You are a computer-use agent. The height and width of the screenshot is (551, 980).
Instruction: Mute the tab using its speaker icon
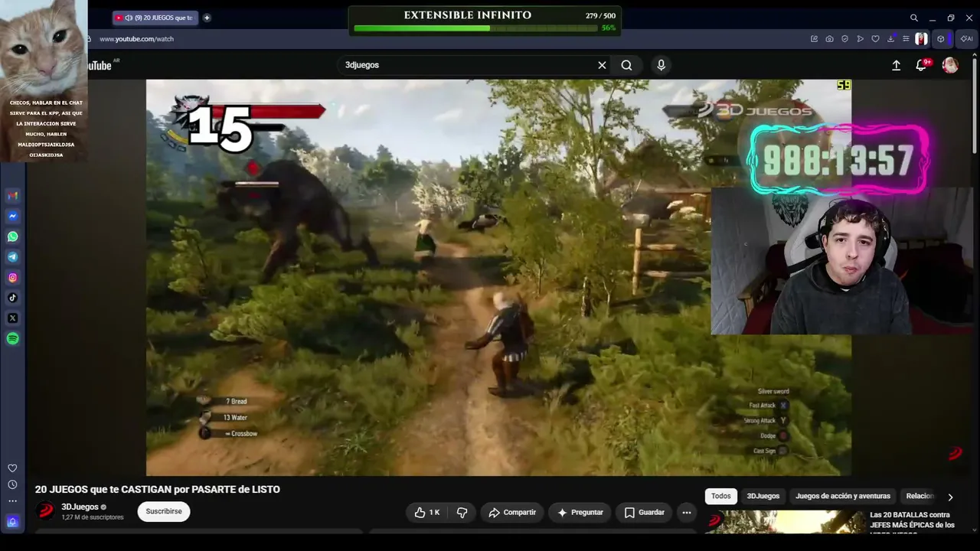tap(129, 18)
